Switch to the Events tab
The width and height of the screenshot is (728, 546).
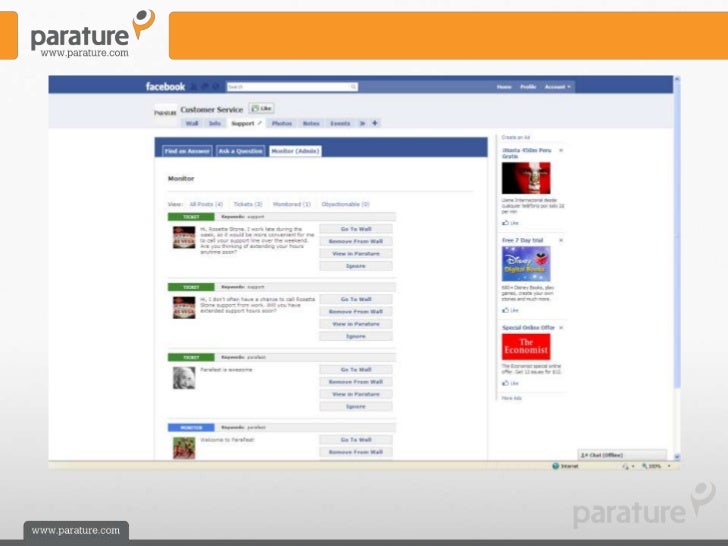pos(340,124)
